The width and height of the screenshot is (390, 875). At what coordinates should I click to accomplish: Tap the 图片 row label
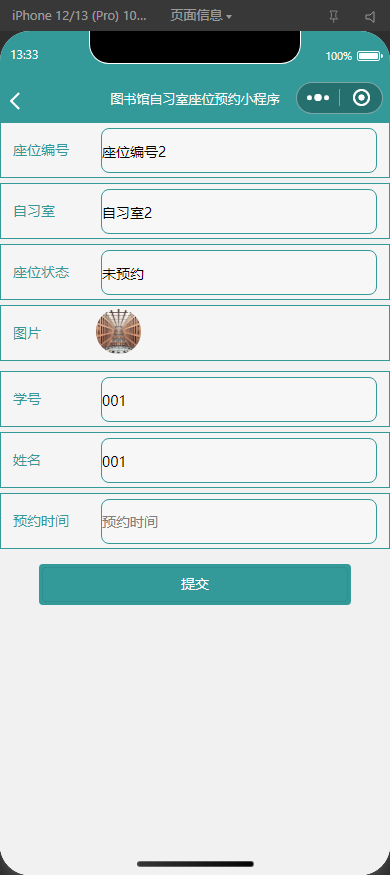[x=27, y=334]
